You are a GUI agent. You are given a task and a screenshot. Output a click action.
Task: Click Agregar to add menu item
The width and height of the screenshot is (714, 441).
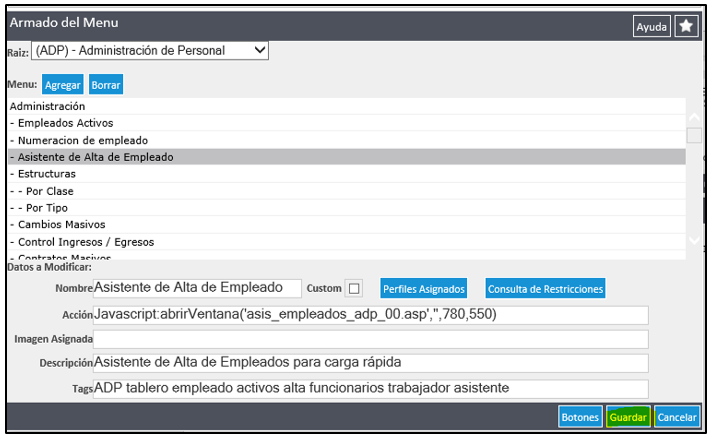pos(63,86)
